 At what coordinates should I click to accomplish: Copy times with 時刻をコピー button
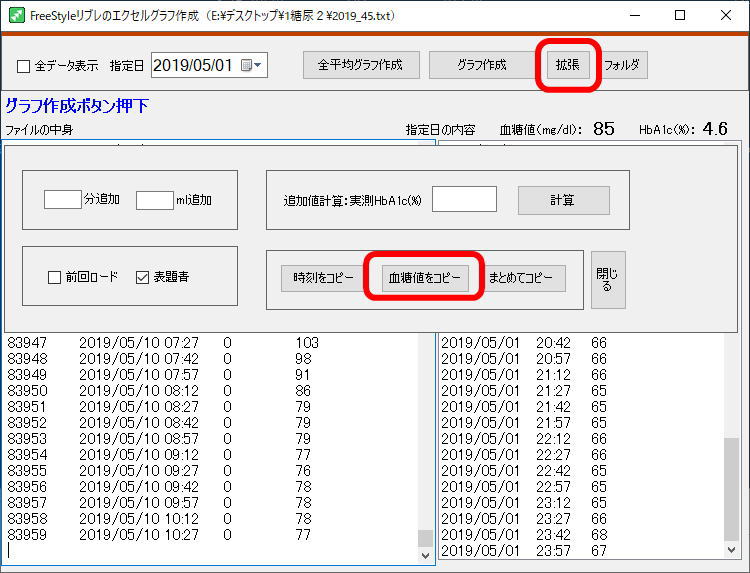(x=323, y=279)
